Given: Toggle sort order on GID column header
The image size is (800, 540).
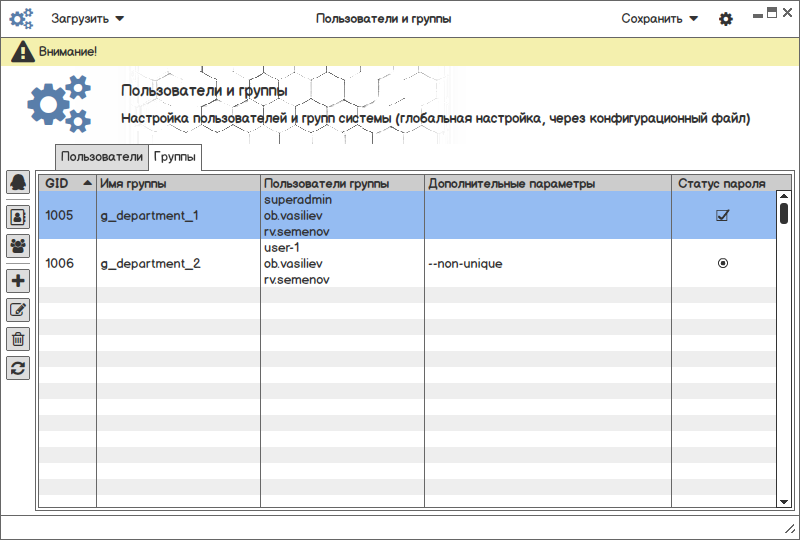Looking at the screenshot, I should (x=68, y=183).
